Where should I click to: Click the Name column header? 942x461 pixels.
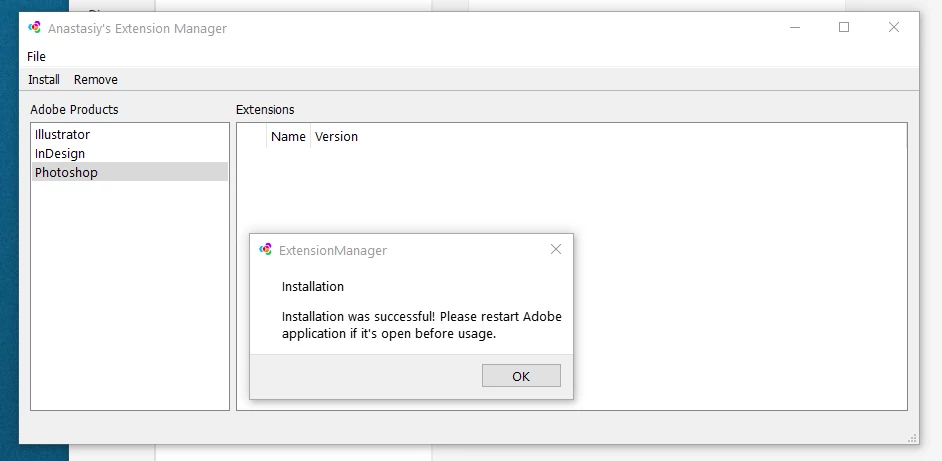(288, 136)
